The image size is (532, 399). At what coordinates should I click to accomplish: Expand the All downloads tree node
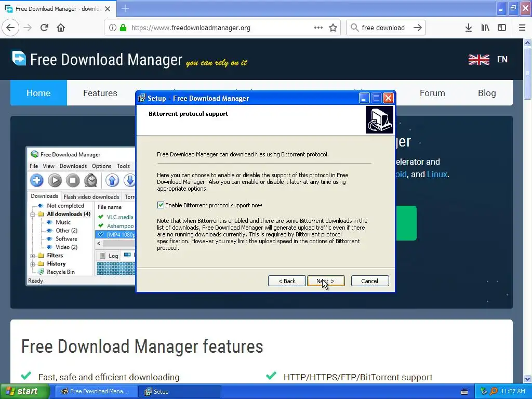tap(33, 215)
